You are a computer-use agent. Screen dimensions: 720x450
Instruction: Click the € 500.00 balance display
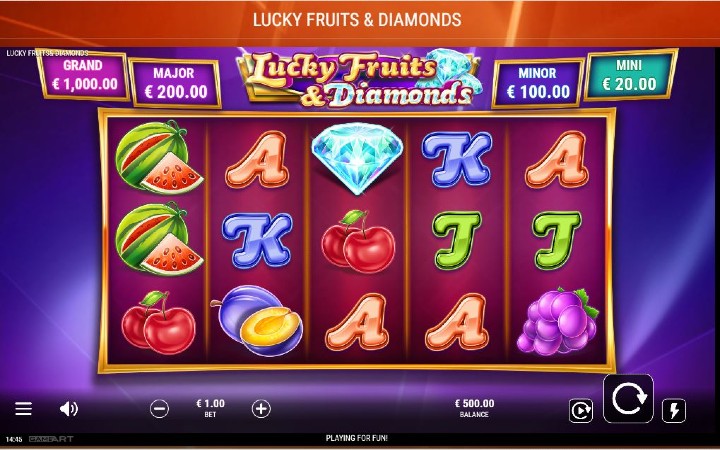coord(474,408)
